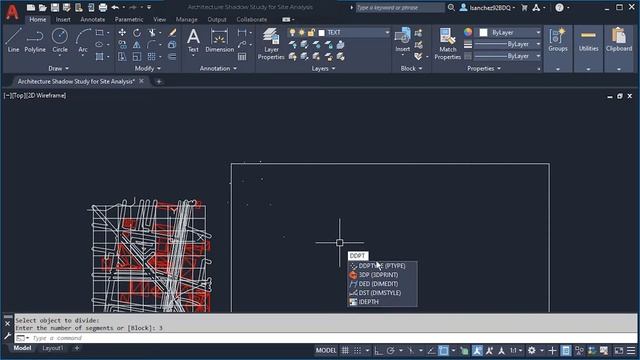
Task: Activate the Copy tool in Modify
Action: (x=122, y=44)
